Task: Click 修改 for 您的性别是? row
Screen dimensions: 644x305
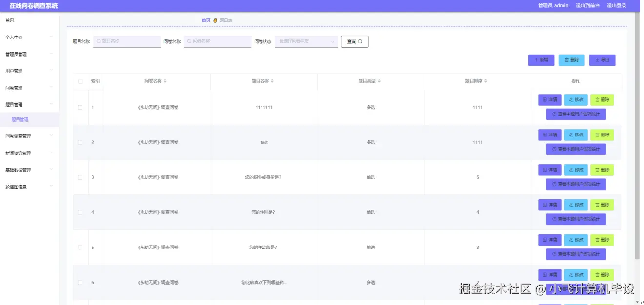Action: point(576,205)
